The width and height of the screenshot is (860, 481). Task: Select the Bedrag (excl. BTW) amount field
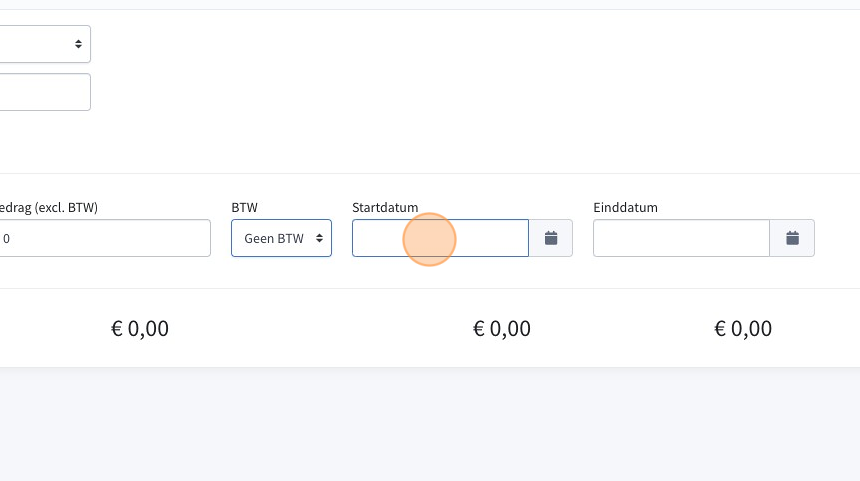105,238
